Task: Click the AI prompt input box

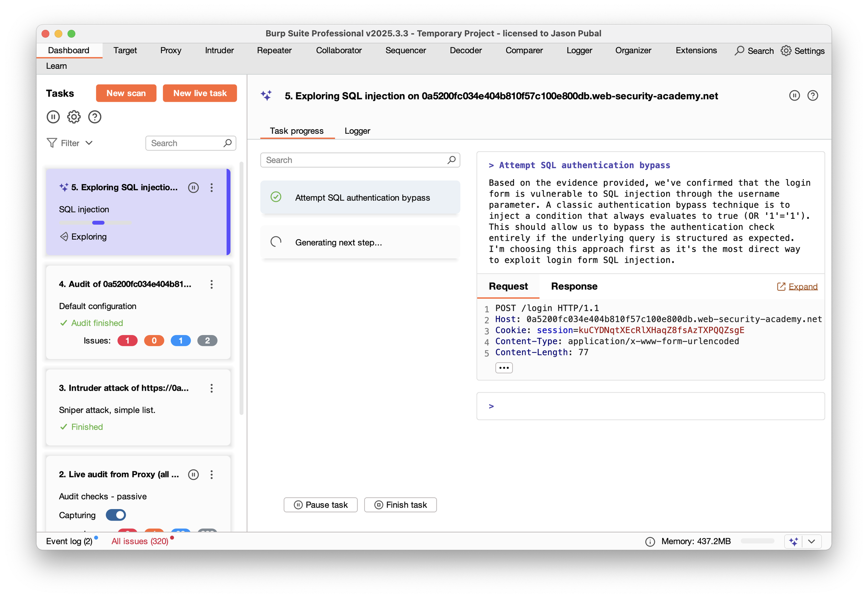Action: point(651,407)
